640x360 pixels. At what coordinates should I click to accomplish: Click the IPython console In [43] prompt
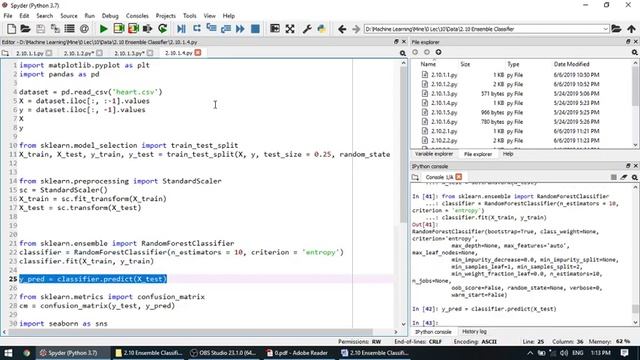(x=425, y=323)
